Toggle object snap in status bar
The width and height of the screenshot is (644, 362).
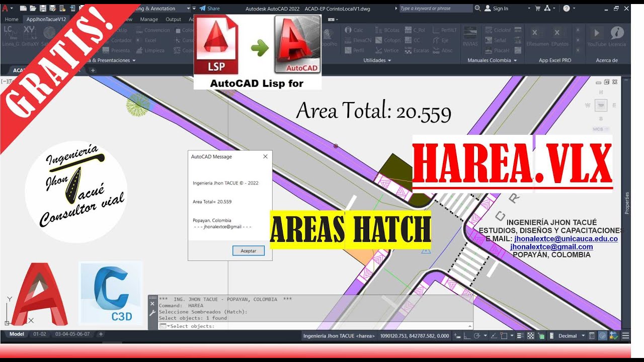click(504, 336)
